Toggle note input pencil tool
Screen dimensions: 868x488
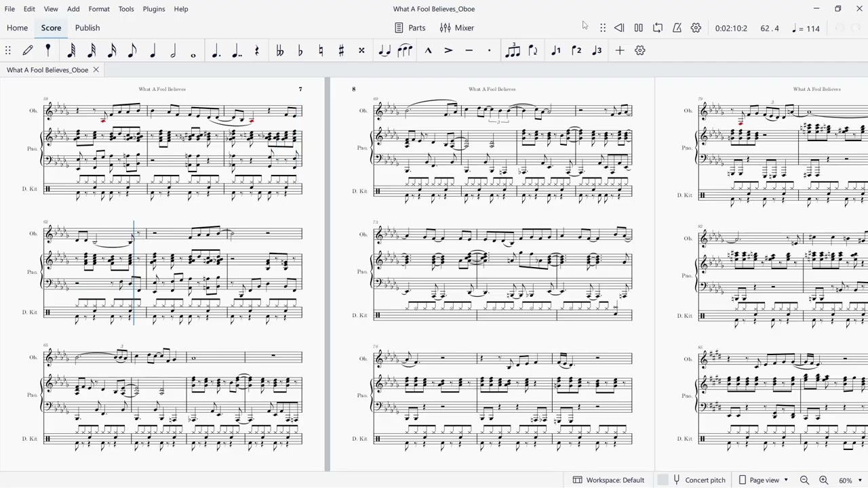pos(28,50)
